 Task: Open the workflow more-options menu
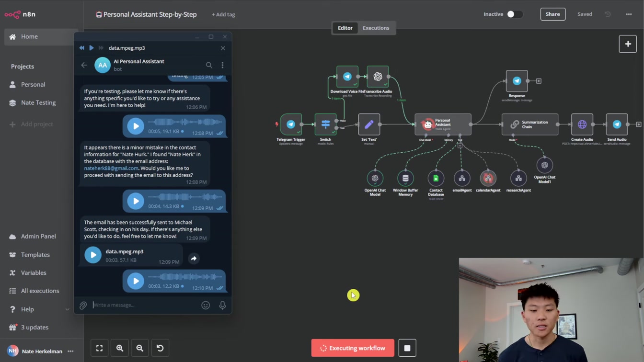pyautogui.click(x=629, y=14)
